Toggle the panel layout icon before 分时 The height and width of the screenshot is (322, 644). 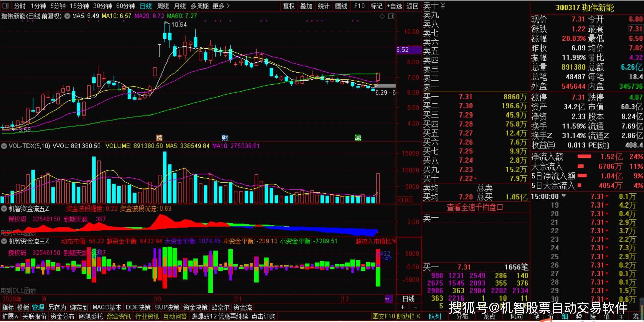click(x=5, y=6)
